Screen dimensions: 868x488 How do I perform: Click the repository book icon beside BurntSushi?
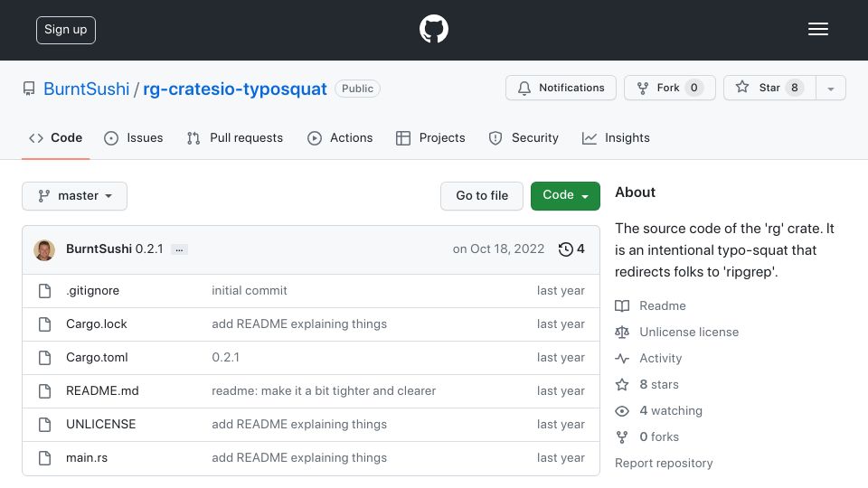pyautogui.click(x=29, y=89)
